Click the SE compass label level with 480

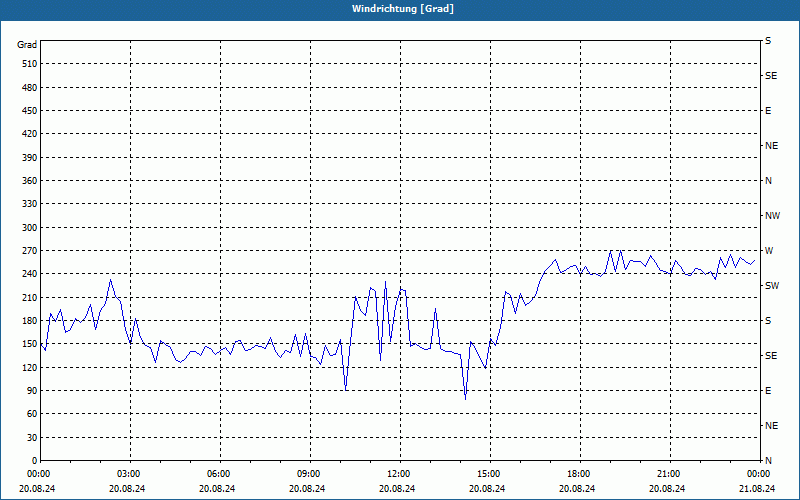(771, 76)
